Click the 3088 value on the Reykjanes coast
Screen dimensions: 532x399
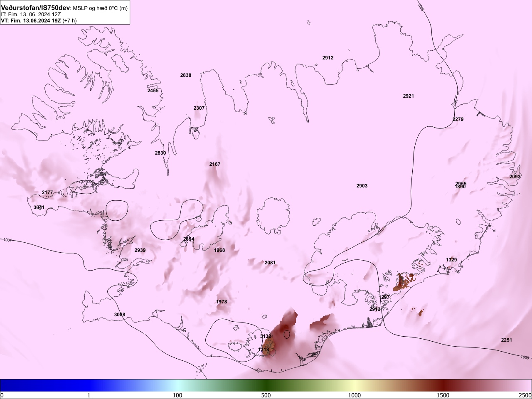tap(120, 315)
